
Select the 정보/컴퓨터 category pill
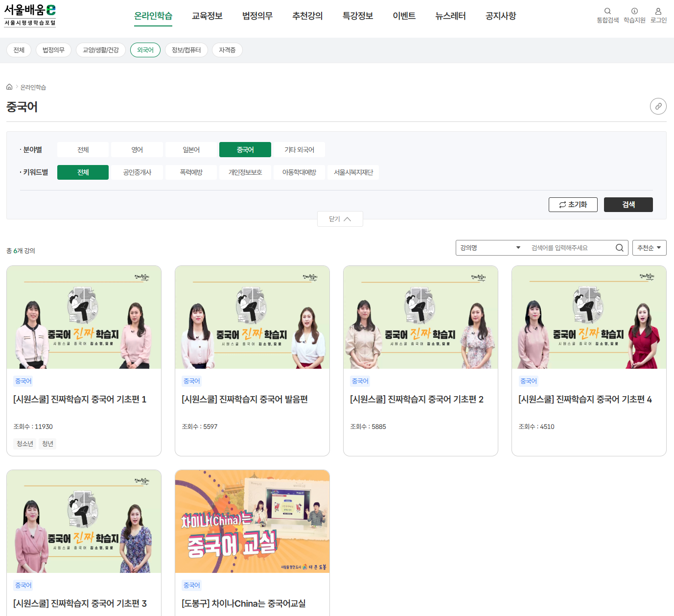(x=186, y=50)
